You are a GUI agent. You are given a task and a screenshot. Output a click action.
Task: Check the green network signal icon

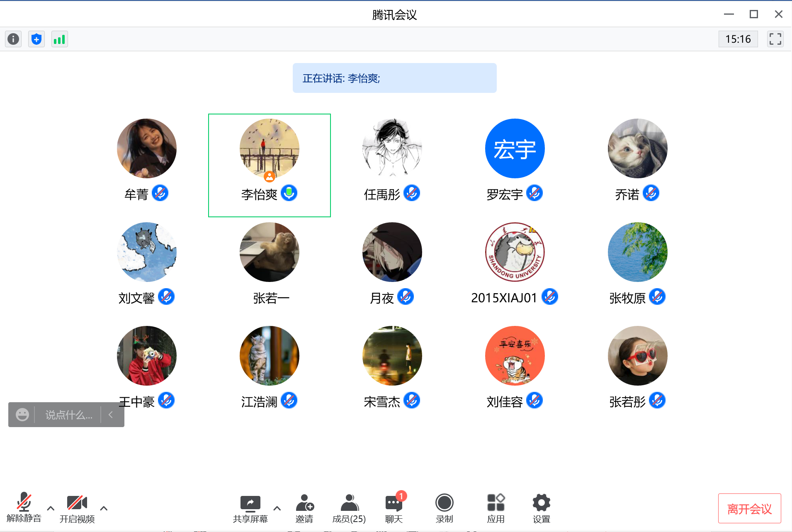tap(60, 39)
